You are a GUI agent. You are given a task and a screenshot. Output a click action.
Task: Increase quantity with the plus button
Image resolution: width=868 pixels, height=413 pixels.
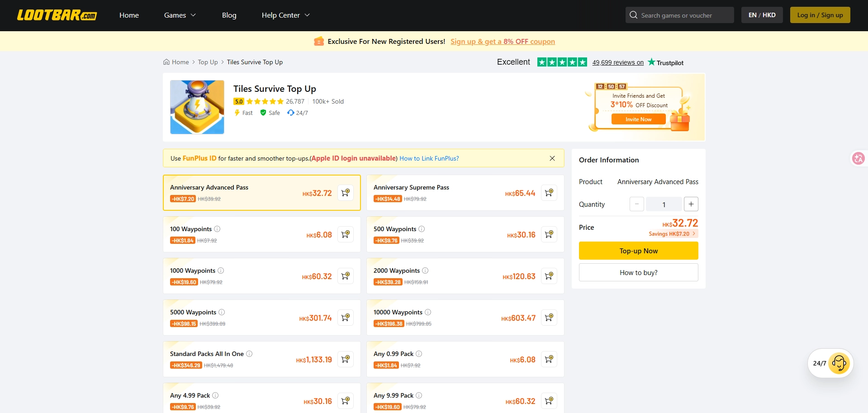tap(691, 204)
